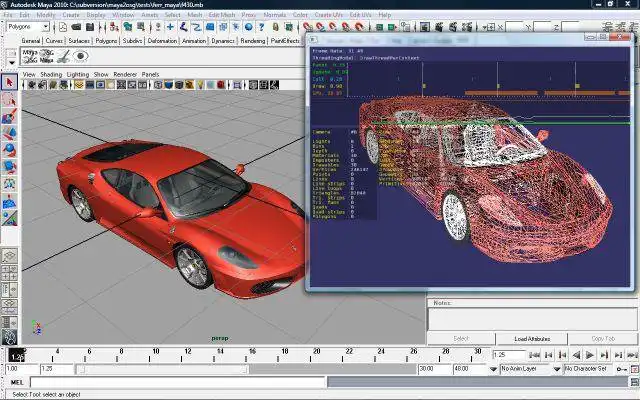This screenshot has width=640, height=400.
Task: Switch to the Polygons shelf tab
Action: pyautogui.click(x=106, y=41)
